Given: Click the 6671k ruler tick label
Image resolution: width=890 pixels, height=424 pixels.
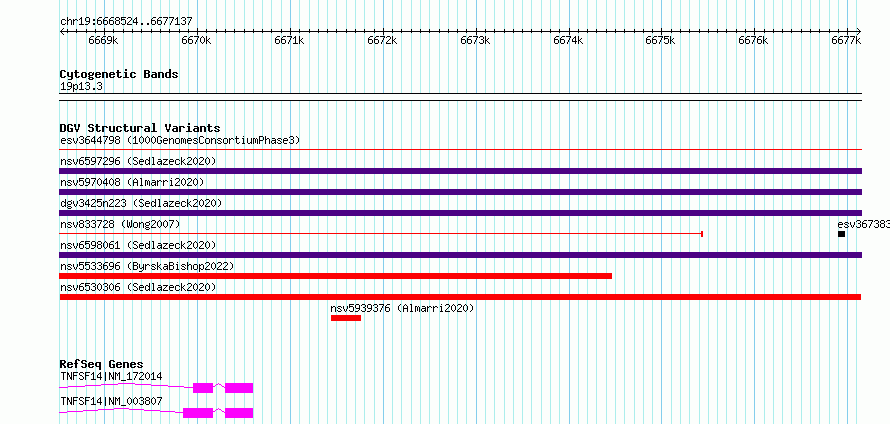Looking at the screenshot, I should tap(289, 41).
